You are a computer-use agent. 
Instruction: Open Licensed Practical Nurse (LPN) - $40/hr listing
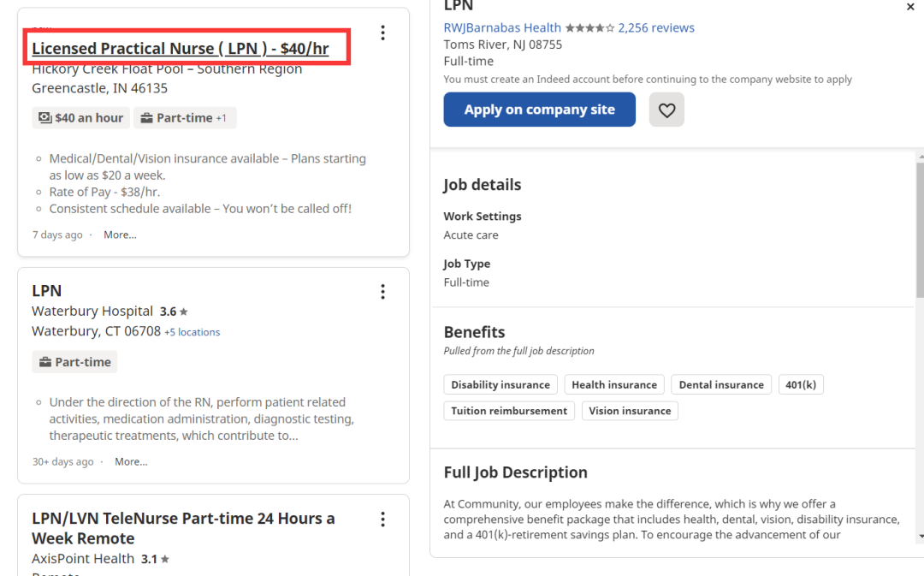[181, 48]
